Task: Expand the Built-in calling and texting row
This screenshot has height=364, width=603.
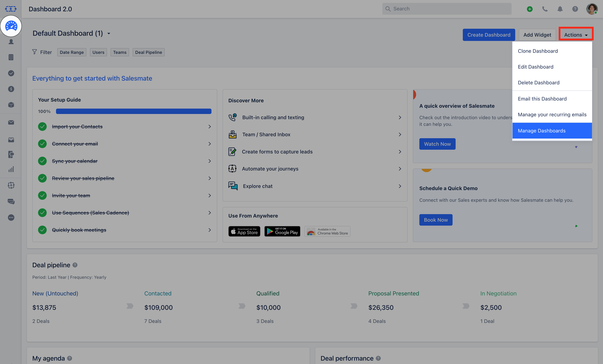Action: [315, 117]
